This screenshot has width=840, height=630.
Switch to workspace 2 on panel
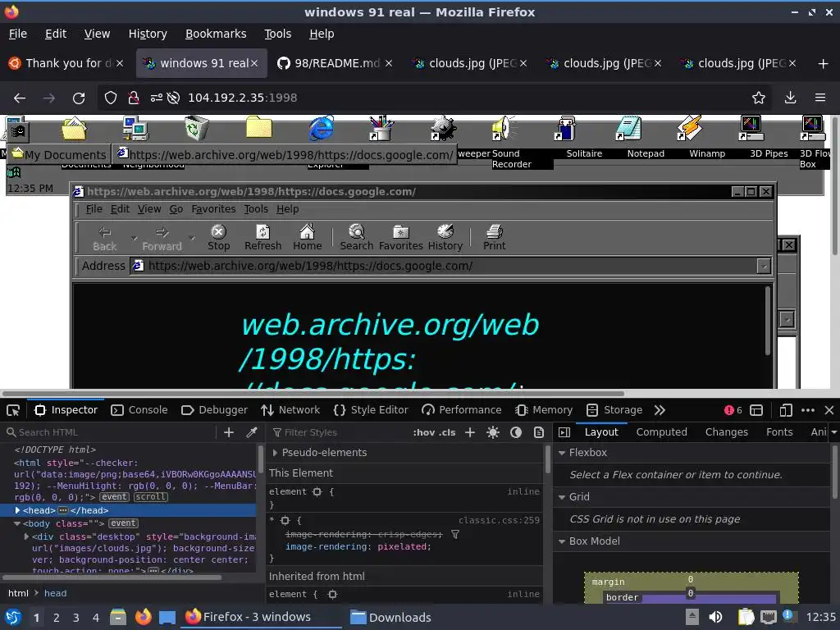click(57, 618)
